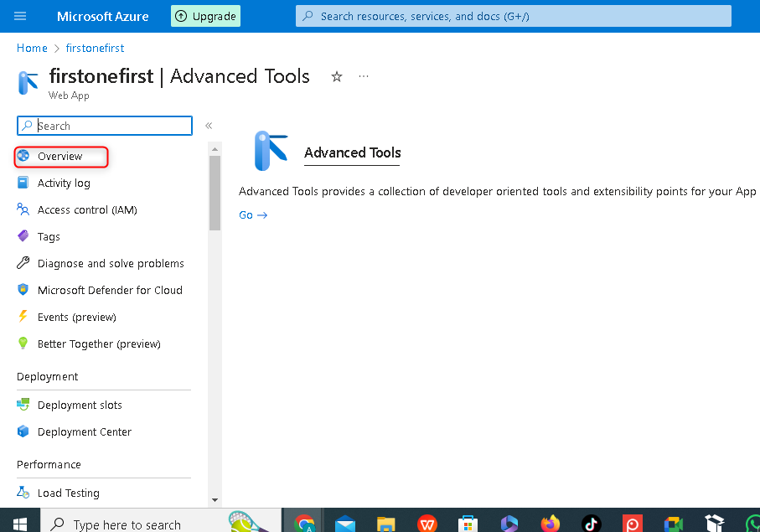760x532 pixels.
Task: Open the firstonefirst breadcrumb link
Action: pos(95,48)
